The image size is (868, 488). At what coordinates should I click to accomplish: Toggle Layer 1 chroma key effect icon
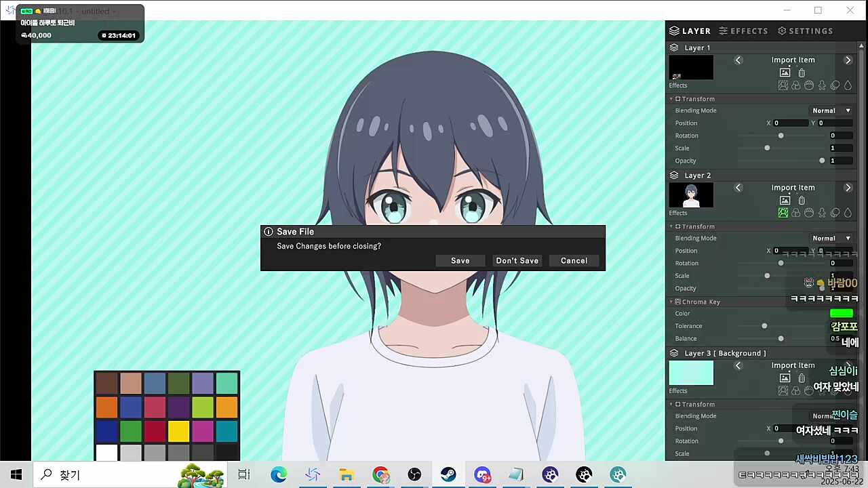click(x=783, y=85)
